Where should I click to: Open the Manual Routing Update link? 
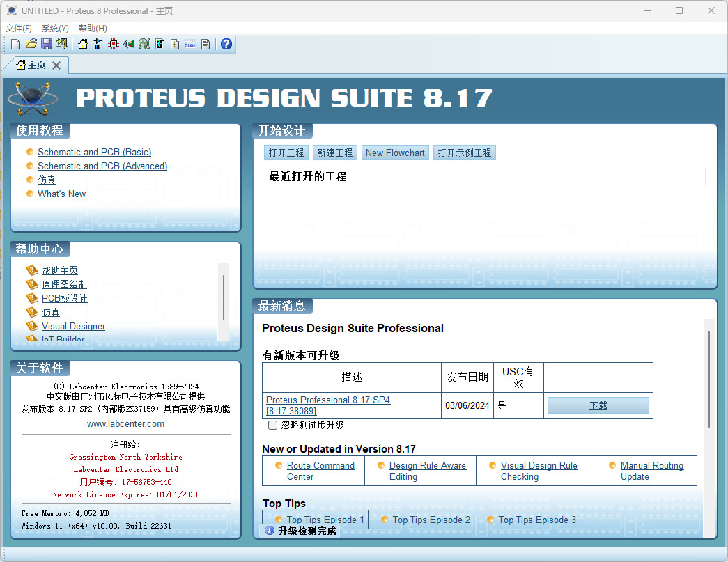point(652,471)
